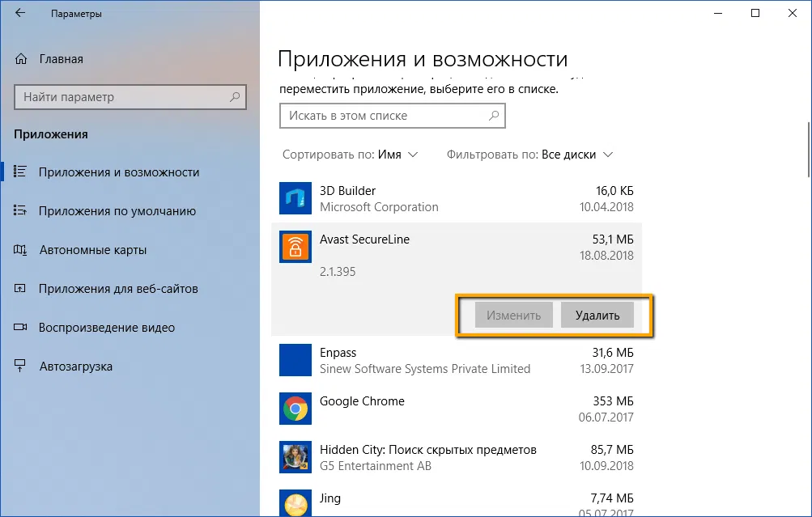Viewport: 812px width, 517px height.
Task: Select Jing app name
Action: (x=329, y=498)
